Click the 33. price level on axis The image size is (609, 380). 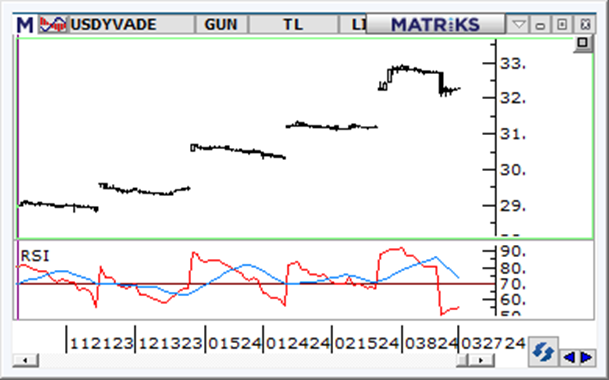[x=513, y=63]
